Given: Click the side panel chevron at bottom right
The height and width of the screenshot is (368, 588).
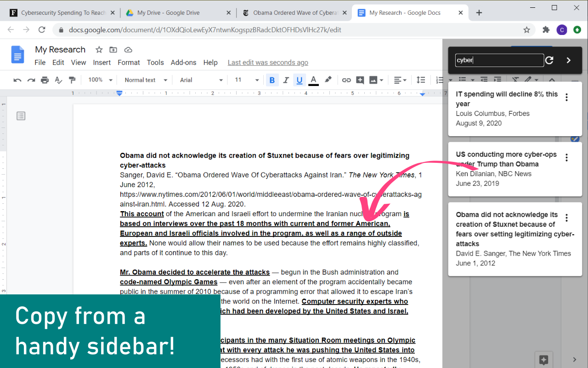Looking at the screenshot, I should (574, 360).
